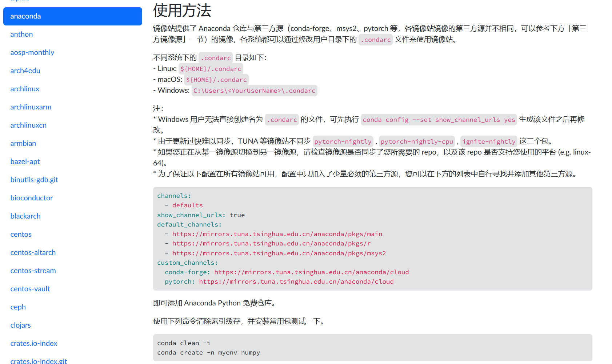Open the centos sidebar link
Screen dimensions: 612x364
21,235
